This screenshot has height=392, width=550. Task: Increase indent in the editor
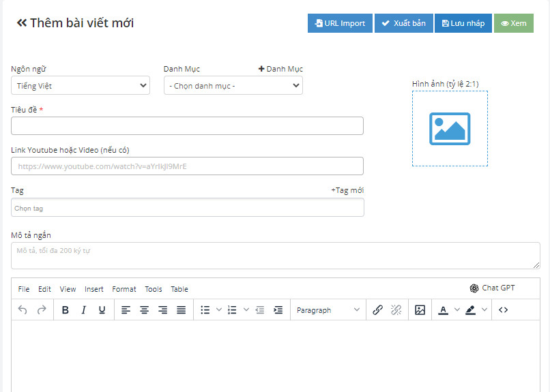pos(278,310)
